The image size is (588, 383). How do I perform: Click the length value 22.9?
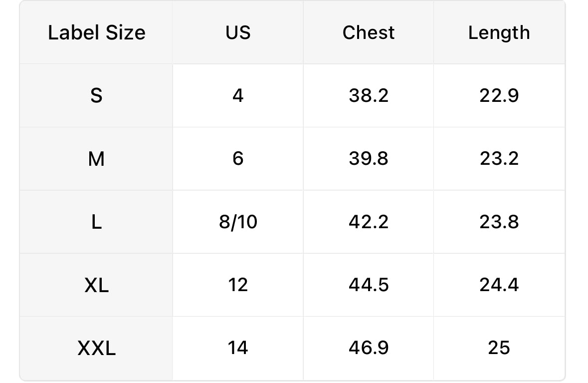(499, 95)
